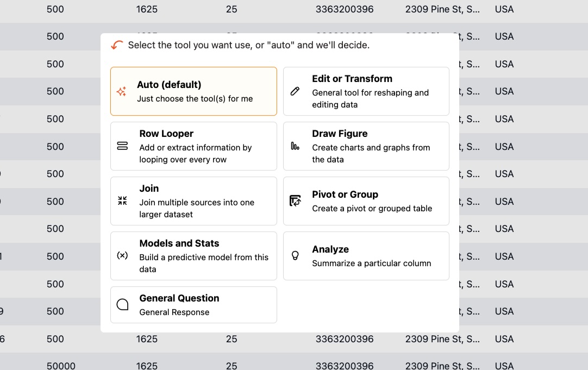Click the Row Looper rows icon
This screenshot has height=370, width=588.
tap(122, 146)
